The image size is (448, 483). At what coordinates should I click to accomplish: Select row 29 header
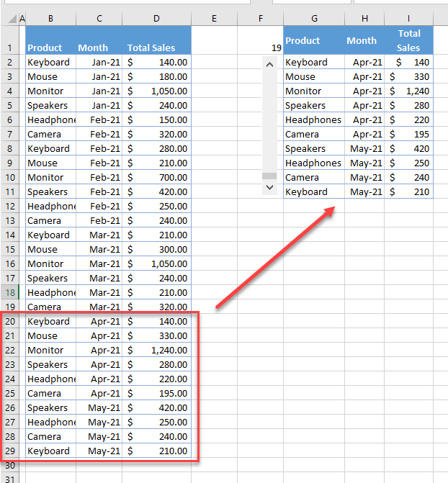[x=9, y=451]
